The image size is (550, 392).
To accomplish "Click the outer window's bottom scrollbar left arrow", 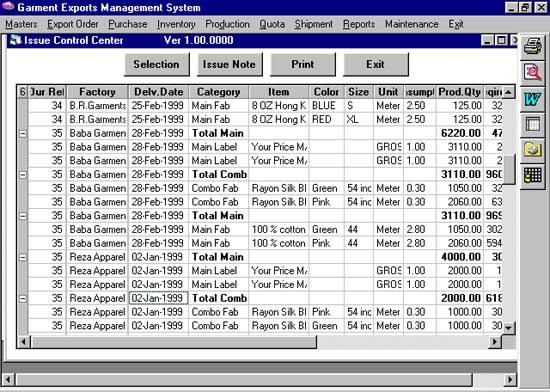I will [8, 379].
